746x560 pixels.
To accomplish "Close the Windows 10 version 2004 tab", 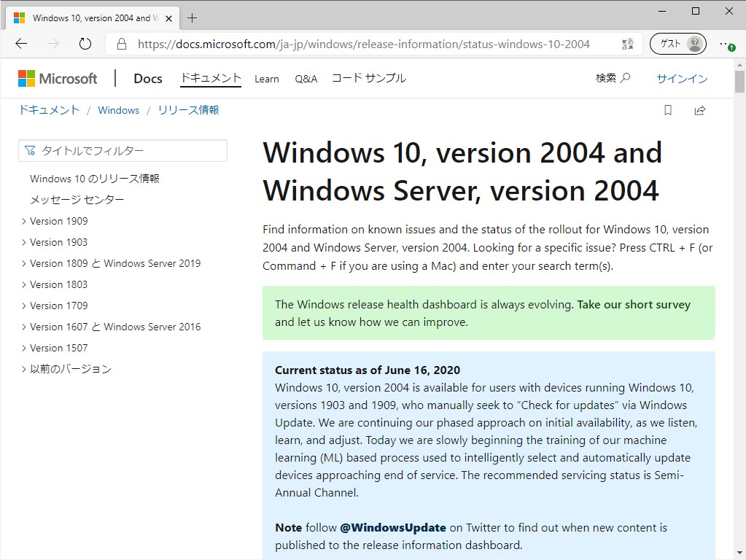I will pos(168,18).
